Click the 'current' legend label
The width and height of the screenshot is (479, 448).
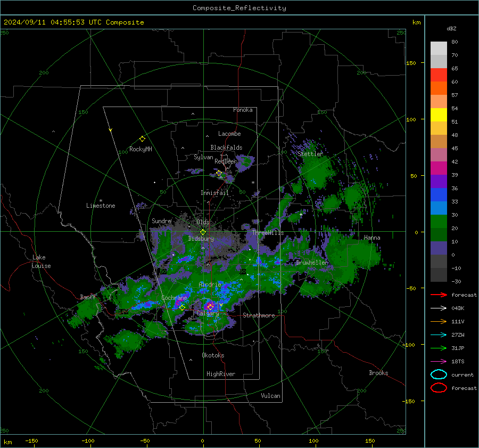click(x=463, y=375)
